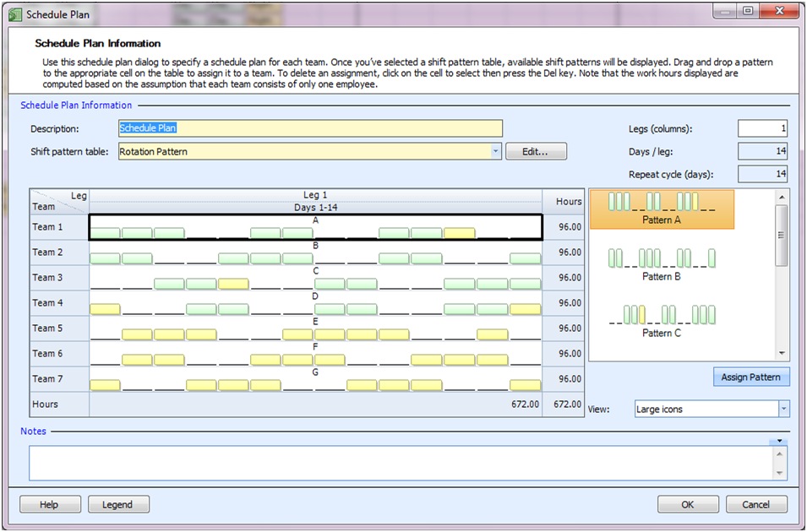
Task: Open the View Large icons dropdown
Action: coord(783,409)
